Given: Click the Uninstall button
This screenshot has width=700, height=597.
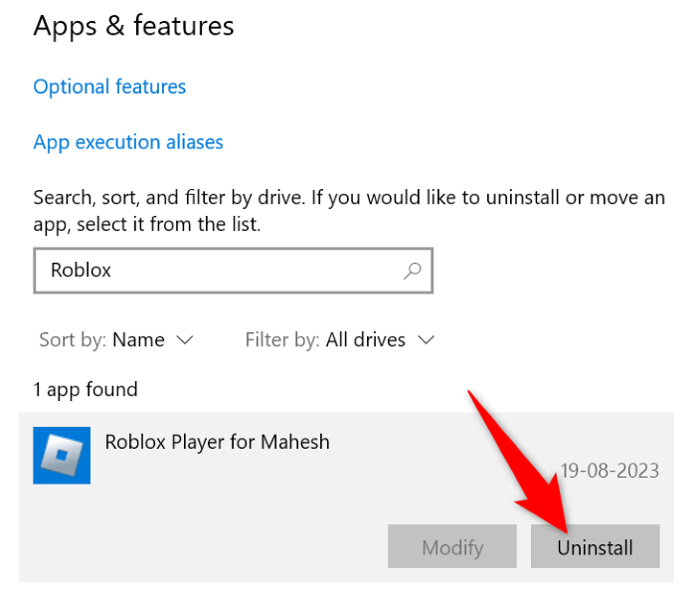Looking at the screenshot, I should click(x=595, y=547).
